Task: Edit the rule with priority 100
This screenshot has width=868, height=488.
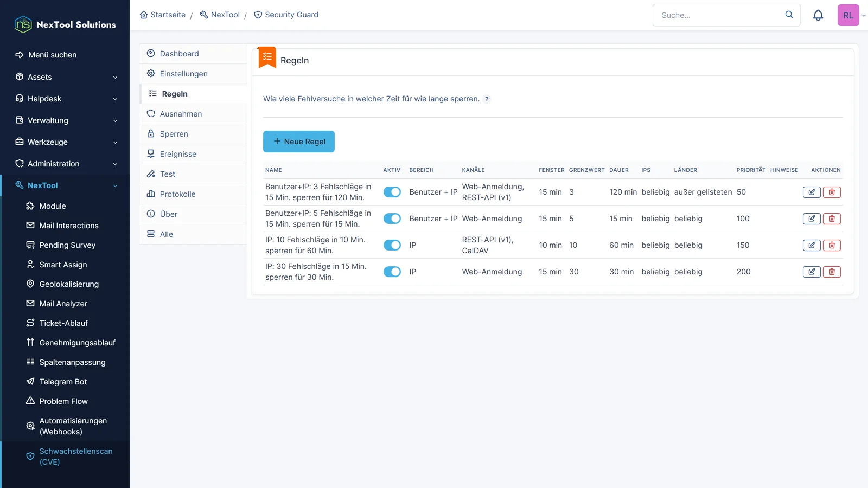Action: (812, 219)
